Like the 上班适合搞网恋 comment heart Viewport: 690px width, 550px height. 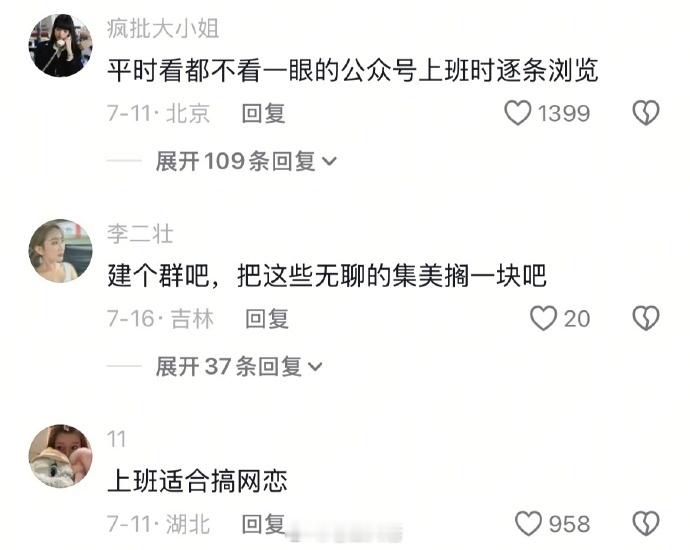tap(528, 524)
